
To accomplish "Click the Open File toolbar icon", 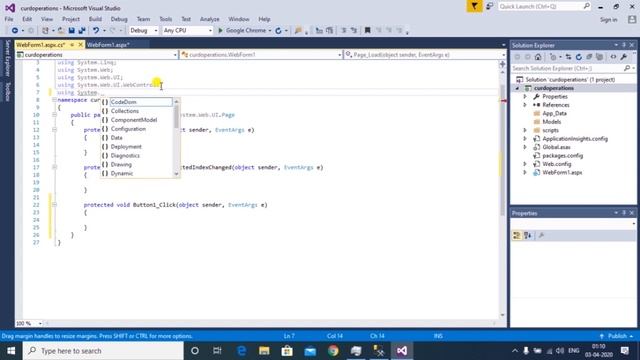I will tap(61, 31).
